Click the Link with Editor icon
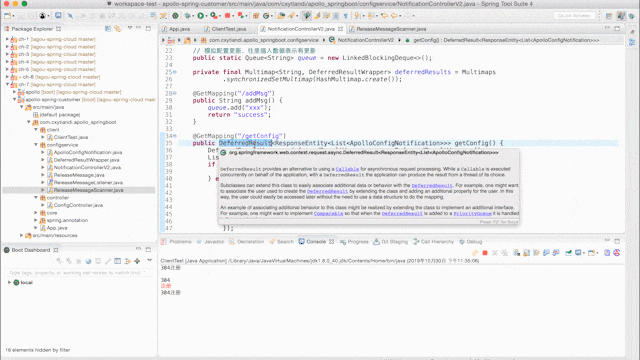This screenshot has width=640, height=360. pyautogui.click(x=118, y=29)
